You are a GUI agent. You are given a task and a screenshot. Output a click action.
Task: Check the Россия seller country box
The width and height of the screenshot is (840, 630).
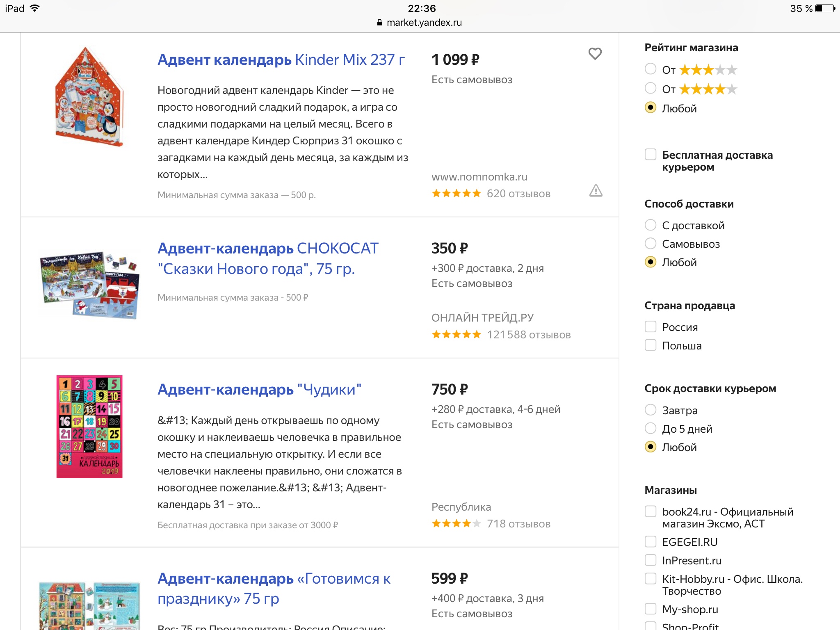click(x=651, y=327)
